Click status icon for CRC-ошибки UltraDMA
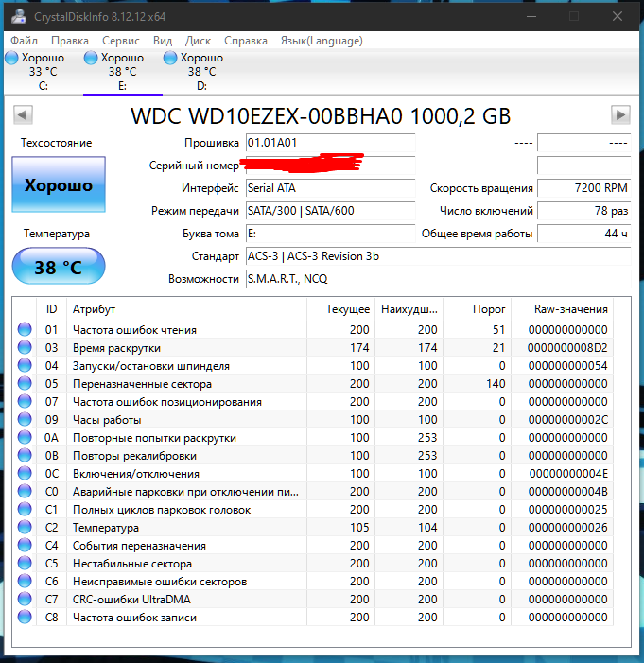The height and width of the screenshot is (663, 644). (25, 599)
